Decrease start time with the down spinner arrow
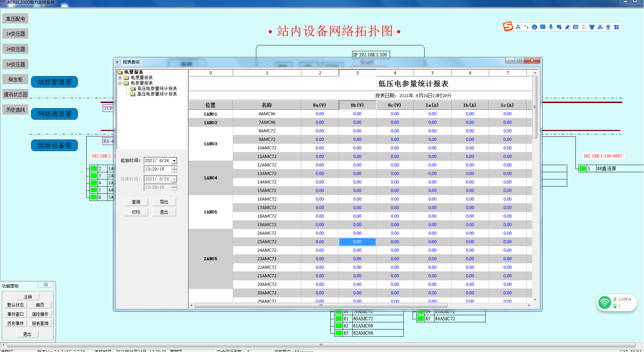Image resolution: width=644 pixels, height=353 pixels. (174, 171)
